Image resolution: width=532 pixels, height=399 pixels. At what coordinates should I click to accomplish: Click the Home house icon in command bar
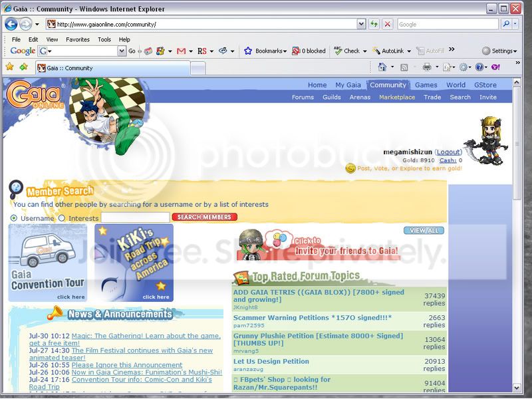[382, 67]
